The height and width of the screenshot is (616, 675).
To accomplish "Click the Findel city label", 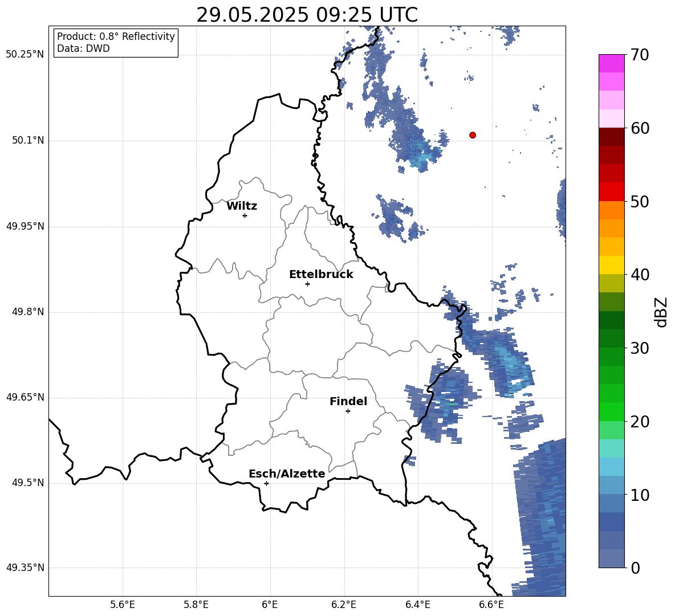I will point(348,401).
